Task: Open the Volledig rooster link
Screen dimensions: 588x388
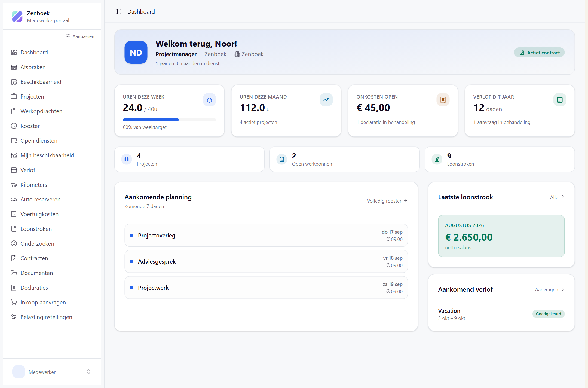Action: [387, 201]
